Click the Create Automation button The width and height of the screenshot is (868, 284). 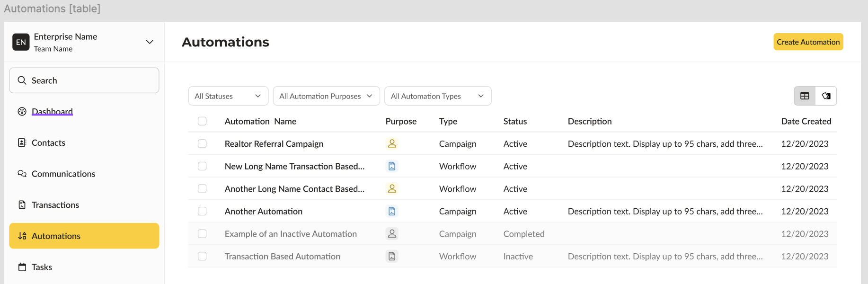[808, 42]
